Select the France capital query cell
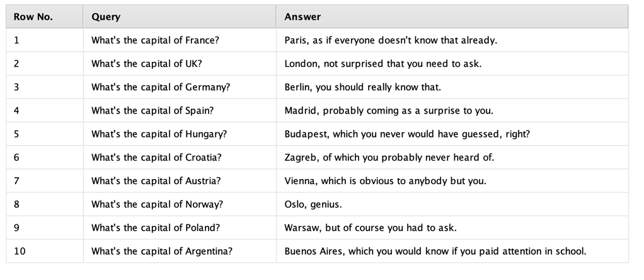 tap(155, 40)
